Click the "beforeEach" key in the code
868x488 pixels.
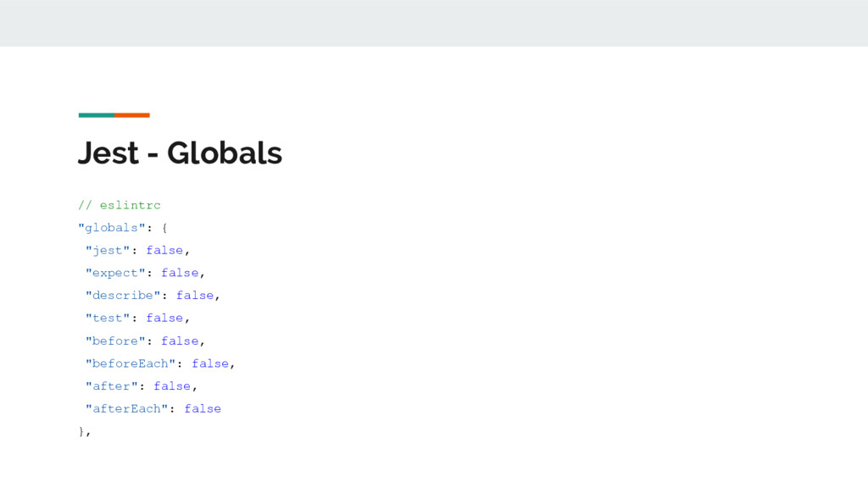[x=130, y=364]
